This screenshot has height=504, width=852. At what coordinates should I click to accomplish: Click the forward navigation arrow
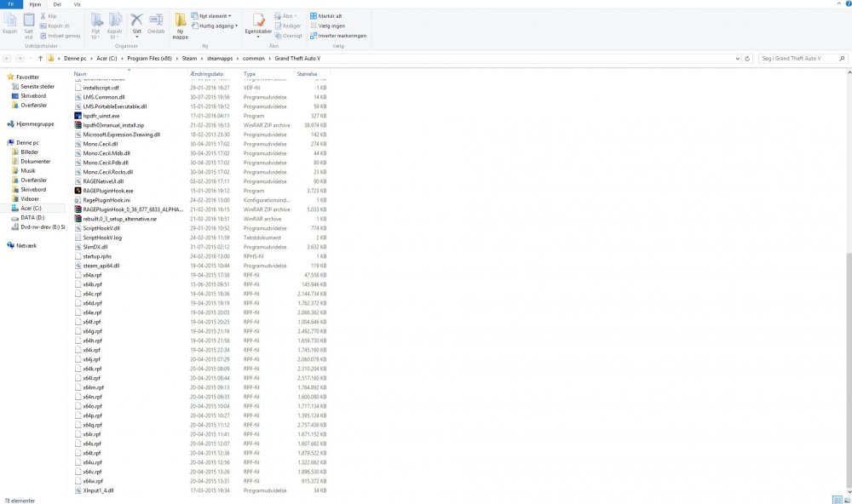coord(20,58)
